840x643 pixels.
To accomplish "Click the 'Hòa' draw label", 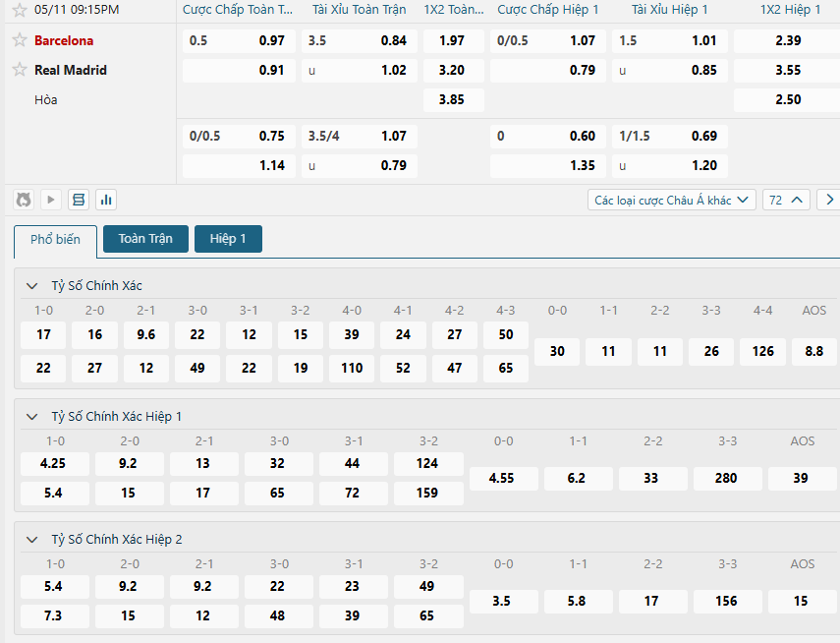I will (46, 100).
